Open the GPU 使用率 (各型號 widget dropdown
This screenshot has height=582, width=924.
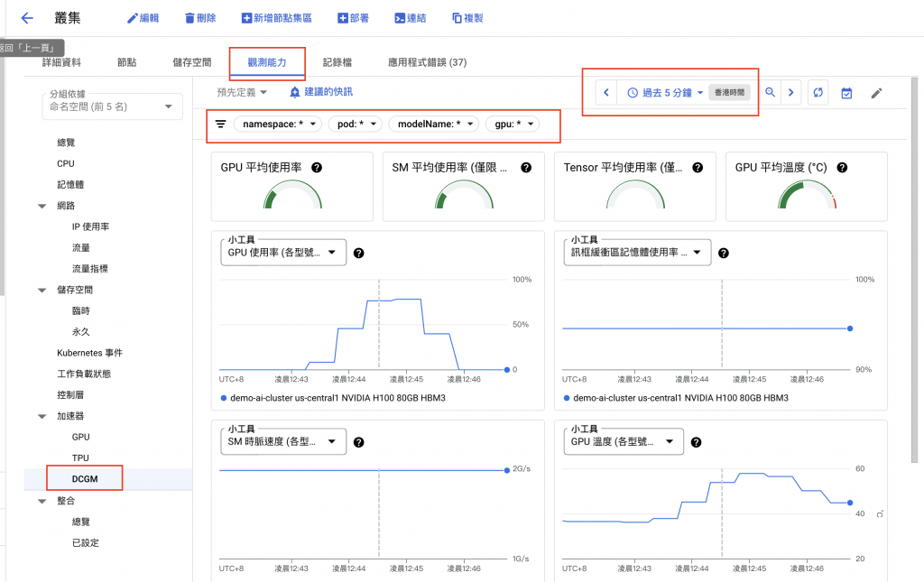[x=283, y=252]
